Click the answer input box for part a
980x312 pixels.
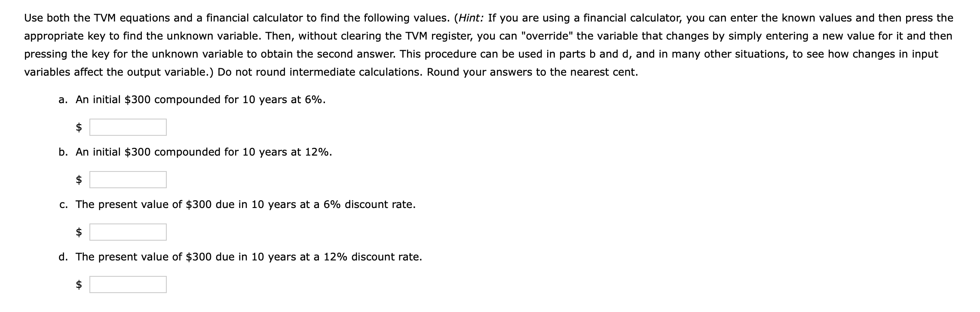128,127
